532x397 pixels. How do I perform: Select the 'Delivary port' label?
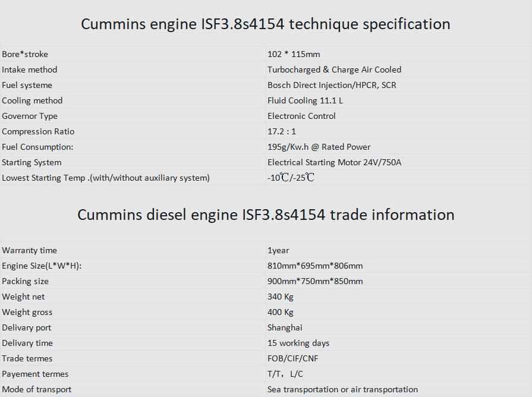[27, 327]
